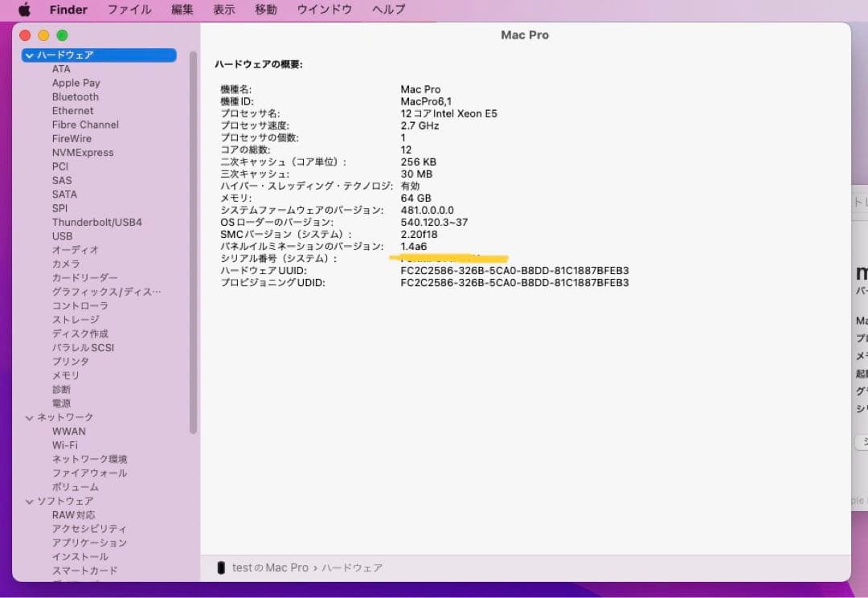
Task: View Bluetooth hardware details
Action: [x=75, y=96]
